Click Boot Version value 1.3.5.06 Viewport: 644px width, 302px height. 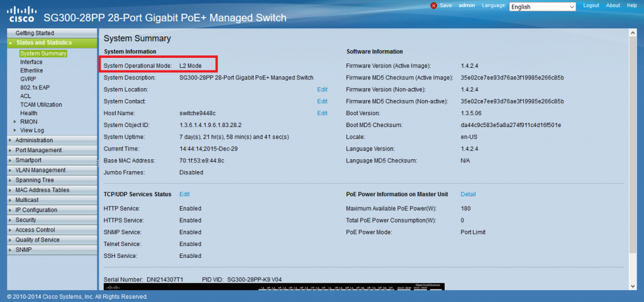click(471, 113)
